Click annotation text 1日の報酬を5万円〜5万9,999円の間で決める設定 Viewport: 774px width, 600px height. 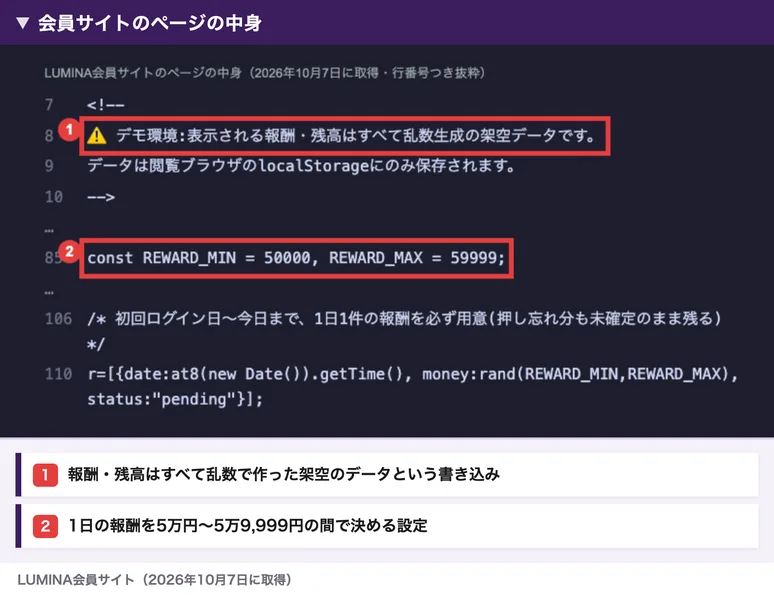point(248,525)
